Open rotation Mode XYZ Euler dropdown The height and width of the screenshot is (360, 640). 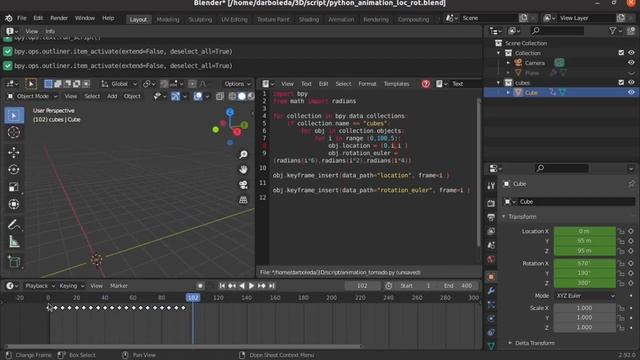click(x=584, y=296)
